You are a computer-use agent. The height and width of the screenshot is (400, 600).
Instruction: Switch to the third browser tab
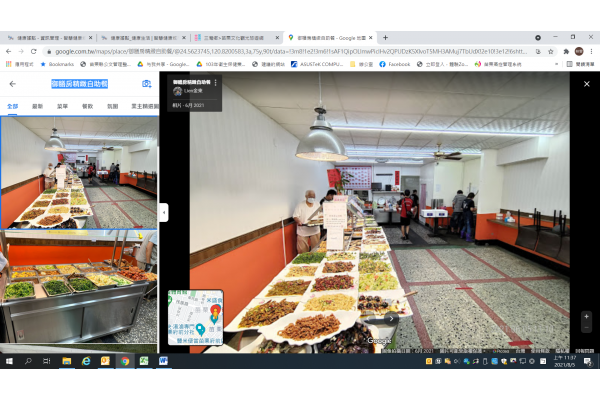coord(236,38)
